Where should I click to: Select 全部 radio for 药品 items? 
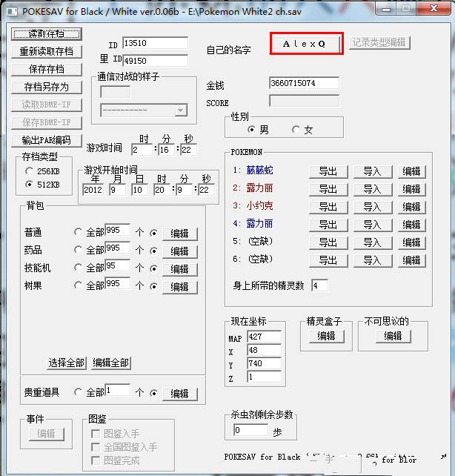78,250
